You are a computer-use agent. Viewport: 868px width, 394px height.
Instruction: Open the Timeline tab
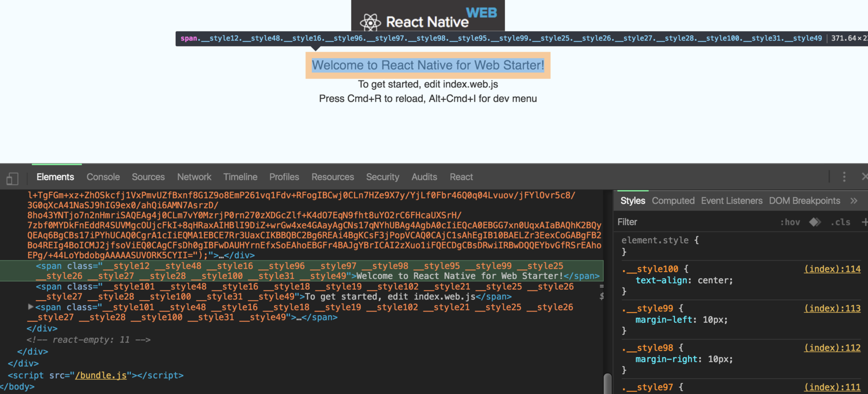[240, 177]
